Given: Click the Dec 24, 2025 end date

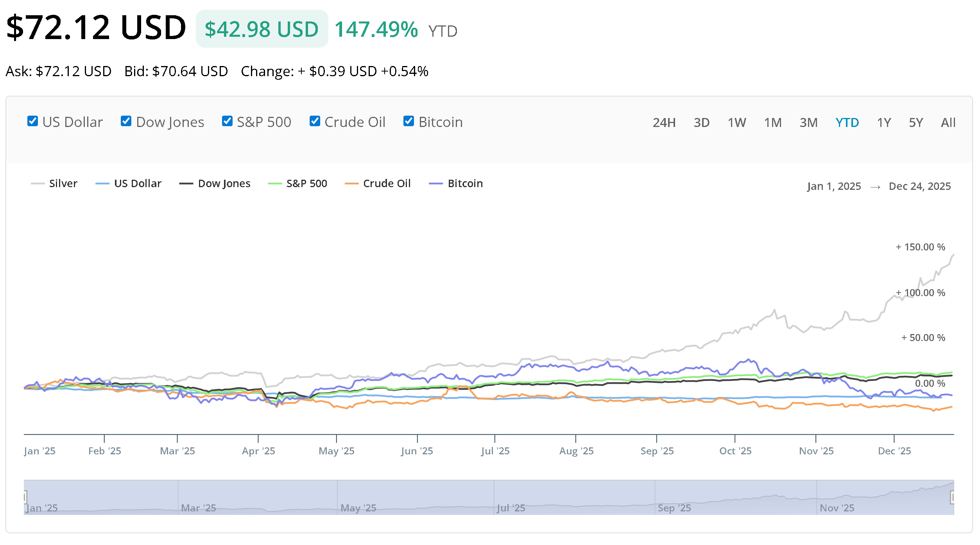Looking at the screenshot, I should tap(919, 186).
